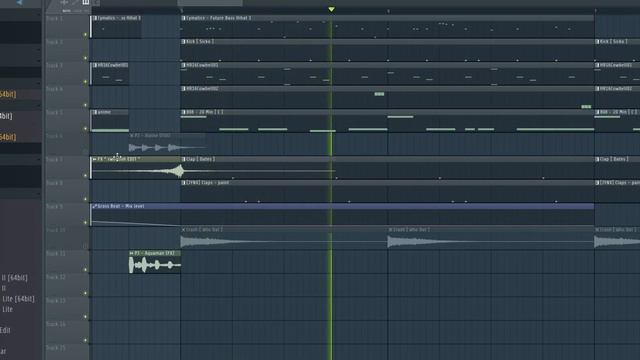Open clip menu icon of FX - Aquaman audio clip
This screenshot has width=640, height=360.
(131, 253)
